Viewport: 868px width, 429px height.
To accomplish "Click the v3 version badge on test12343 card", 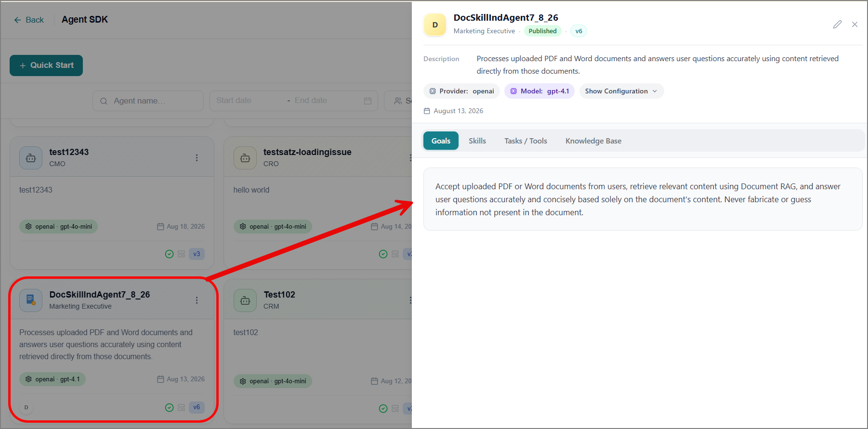I will 197,254.
